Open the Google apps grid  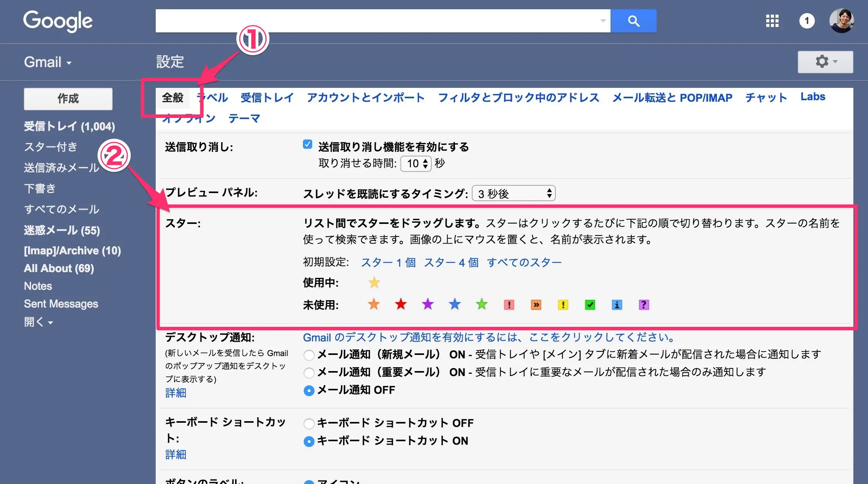click(x=772, y=21)
